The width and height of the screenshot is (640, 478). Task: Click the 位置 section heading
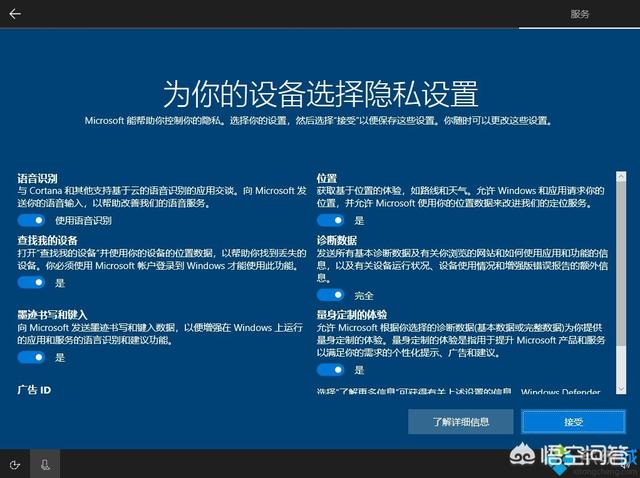pos(326,177)
